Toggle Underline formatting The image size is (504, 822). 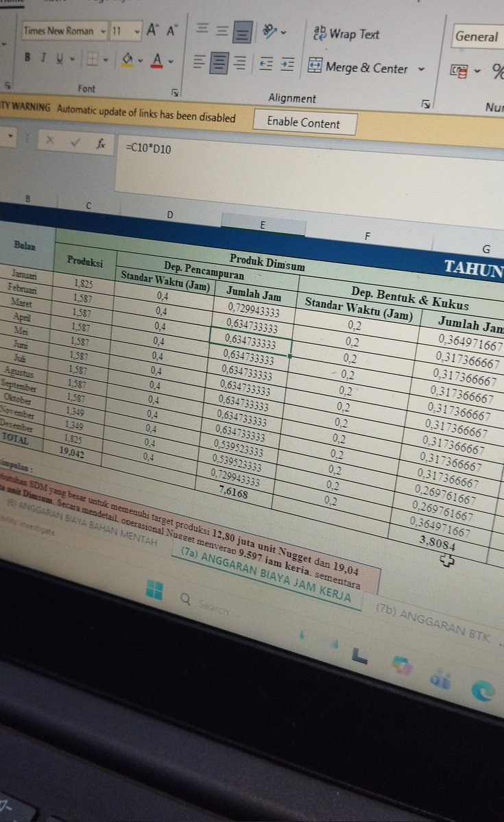click(x=59, y=59)
